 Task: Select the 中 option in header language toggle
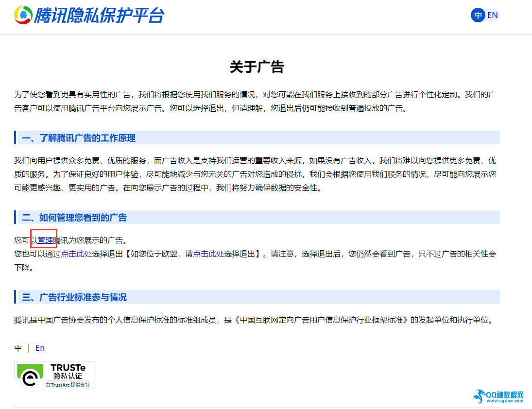(478, 15)
